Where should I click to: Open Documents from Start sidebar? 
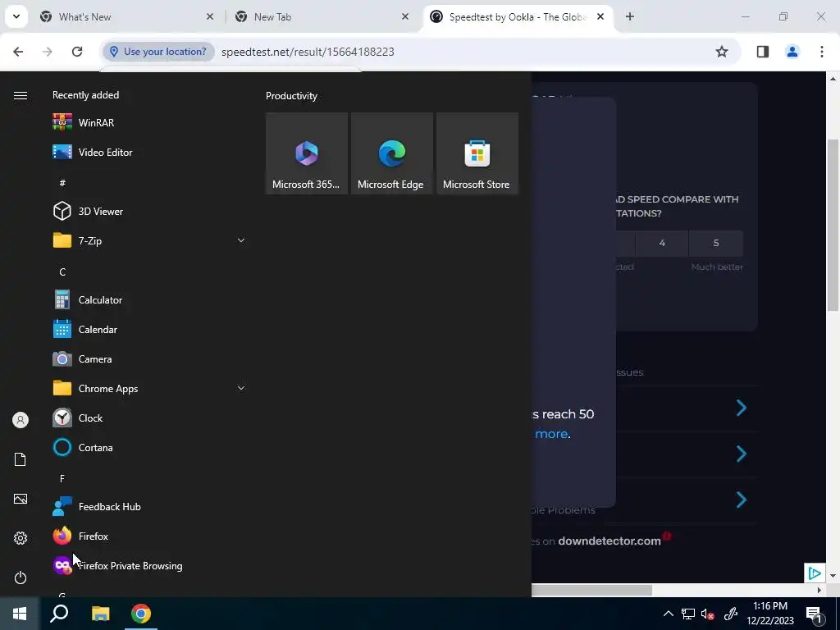tap(21, 459)
